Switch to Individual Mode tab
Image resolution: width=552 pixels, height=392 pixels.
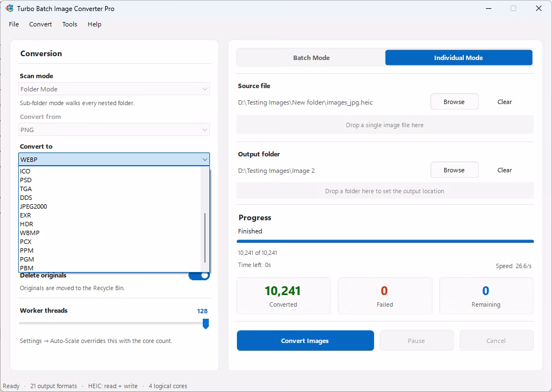458,58
